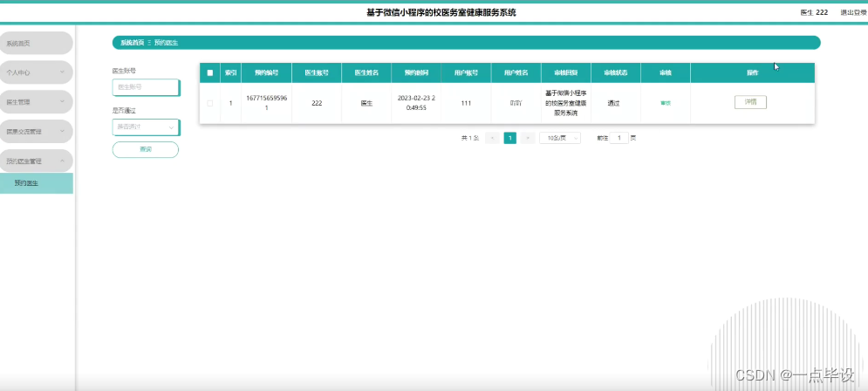Click the 预约编号 column header
The image size is (868, 391).
(266, 72)
